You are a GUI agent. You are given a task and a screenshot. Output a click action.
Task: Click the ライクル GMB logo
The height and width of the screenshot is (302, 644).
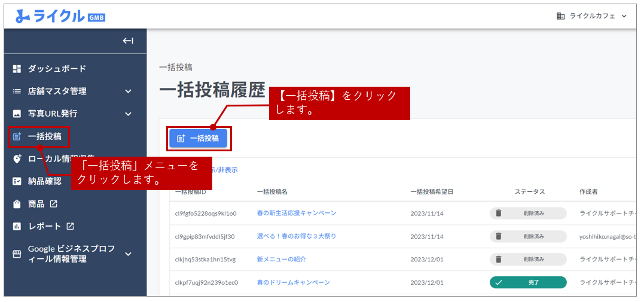60,16
